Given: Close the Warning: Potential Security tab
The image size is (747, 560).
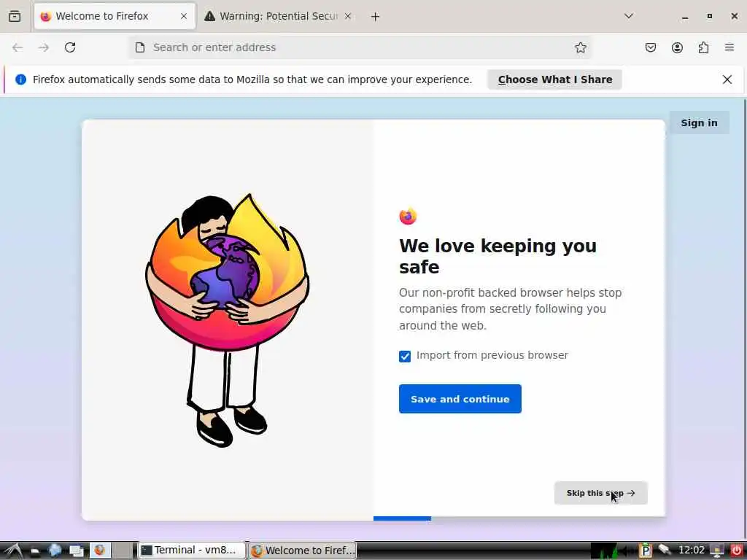Looking at the screenshot, I should 348,16.
